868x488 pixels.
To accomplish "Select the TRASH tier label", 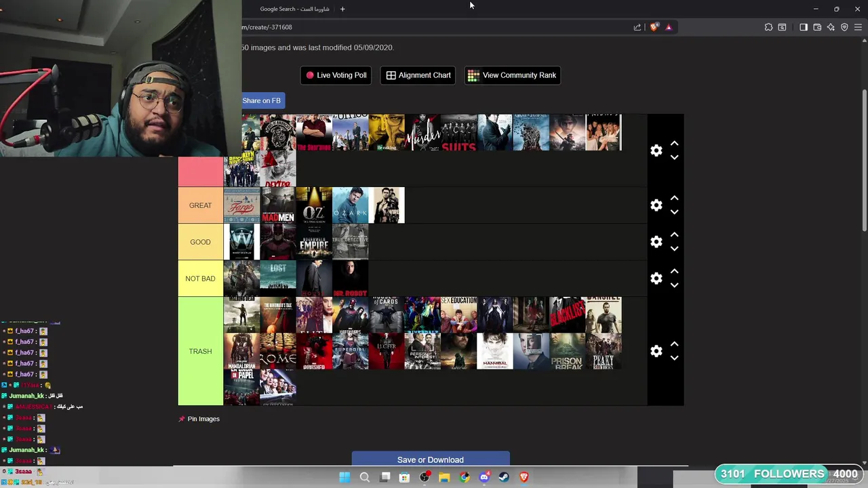I will pyautogui.click(x=201, y=351).
